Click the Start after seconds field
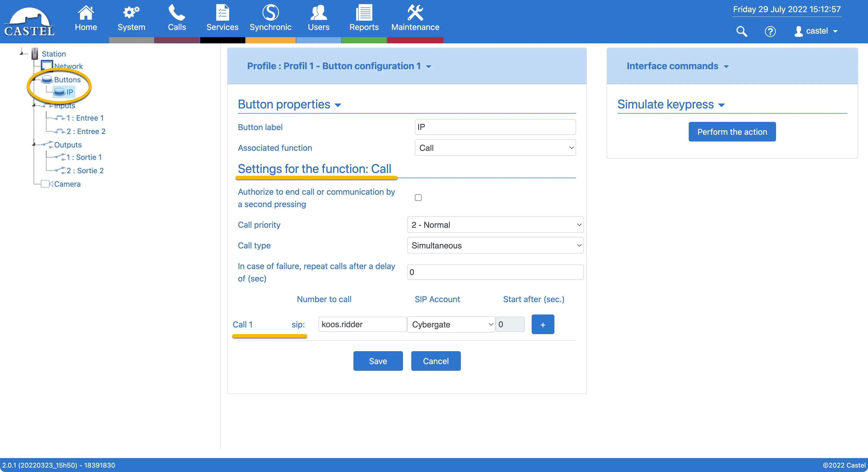The height and width of the screenshot is (472, 868). click(x=510, y=325)
